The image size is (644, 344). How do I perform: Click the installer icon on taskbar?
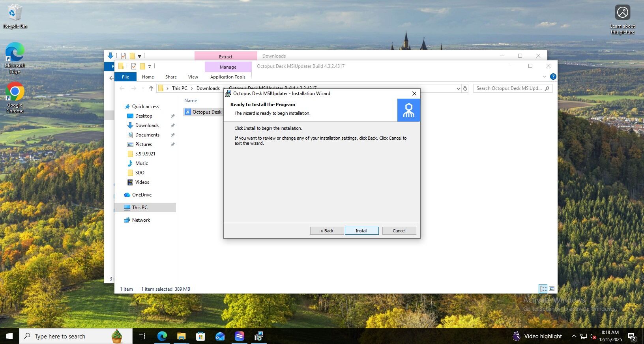coord(259,336)
